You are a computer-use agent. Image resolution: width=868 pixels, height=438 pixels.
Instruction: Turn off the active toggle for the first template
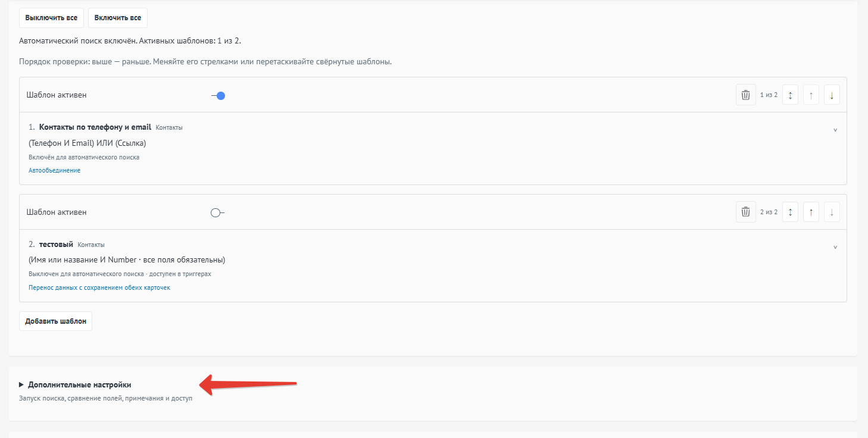point(218,95)
